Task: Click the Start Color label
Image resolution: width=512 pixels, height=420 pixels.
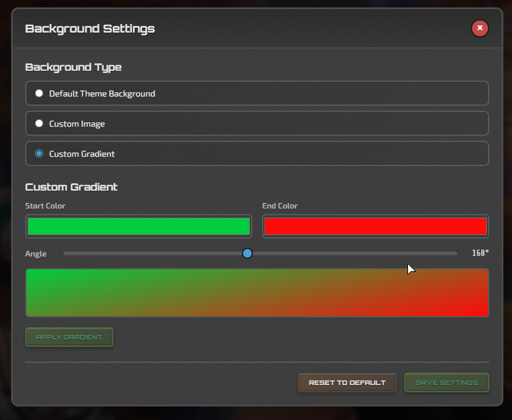Action: (46, 206)
